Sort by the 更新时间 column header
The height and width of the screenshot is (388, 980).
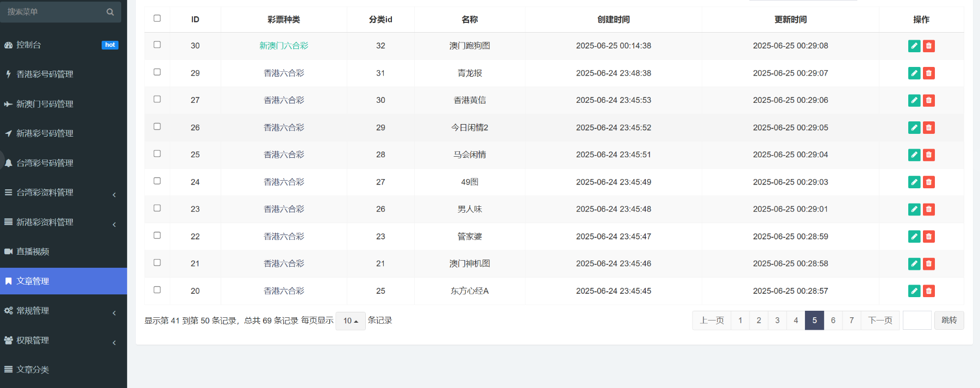point(790,20)
